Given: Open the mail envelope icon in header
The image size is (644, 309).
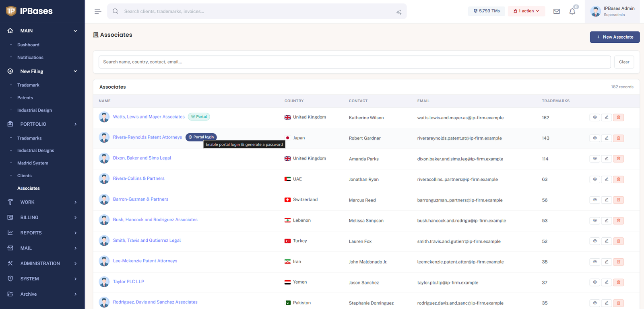Looking at the screenshot, I should (x=557, y=11).
